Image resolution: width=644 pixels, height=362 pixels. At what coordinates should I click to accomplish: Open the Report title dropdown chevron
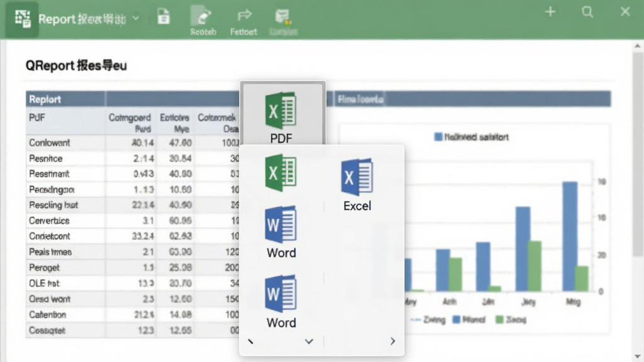coord(136,18)
